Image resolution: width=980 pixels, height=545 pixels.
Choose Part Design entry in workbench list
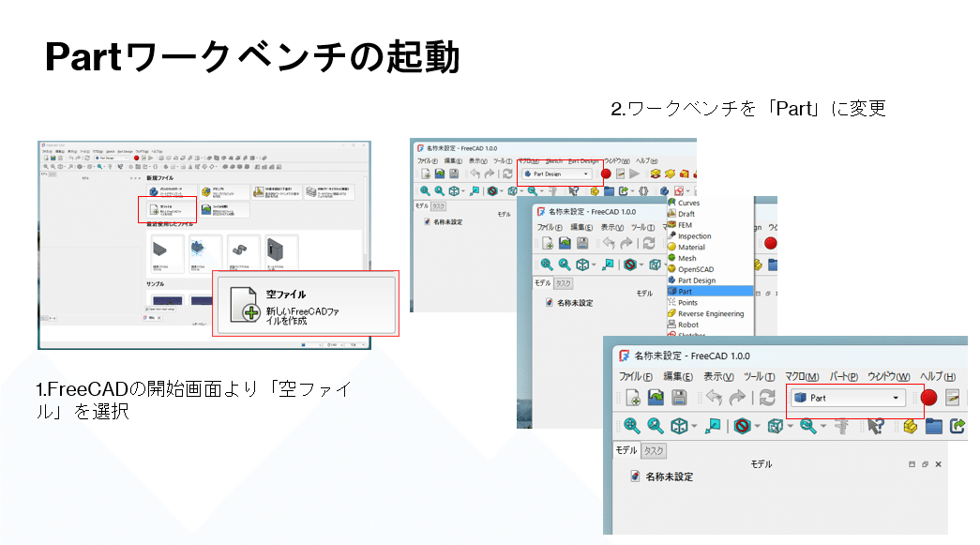pos(710,280)
